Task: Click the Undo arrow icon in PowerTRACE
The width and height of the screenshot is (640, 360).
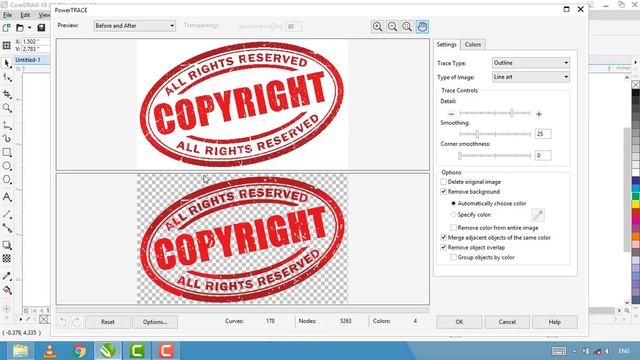Action: [x=62, y=322]
